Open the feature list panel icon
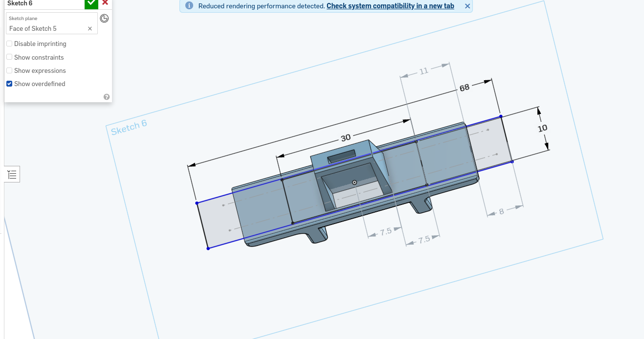 click(x=12, y=175)
